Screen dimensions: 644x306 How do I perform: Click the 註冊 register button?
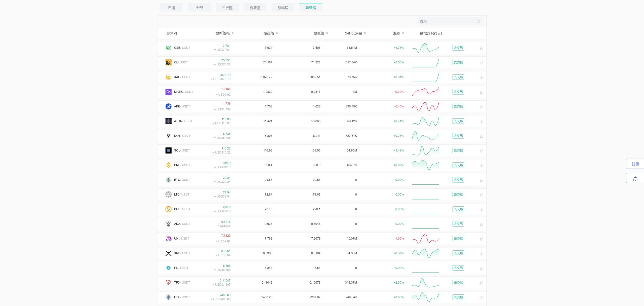coord(635,164)
